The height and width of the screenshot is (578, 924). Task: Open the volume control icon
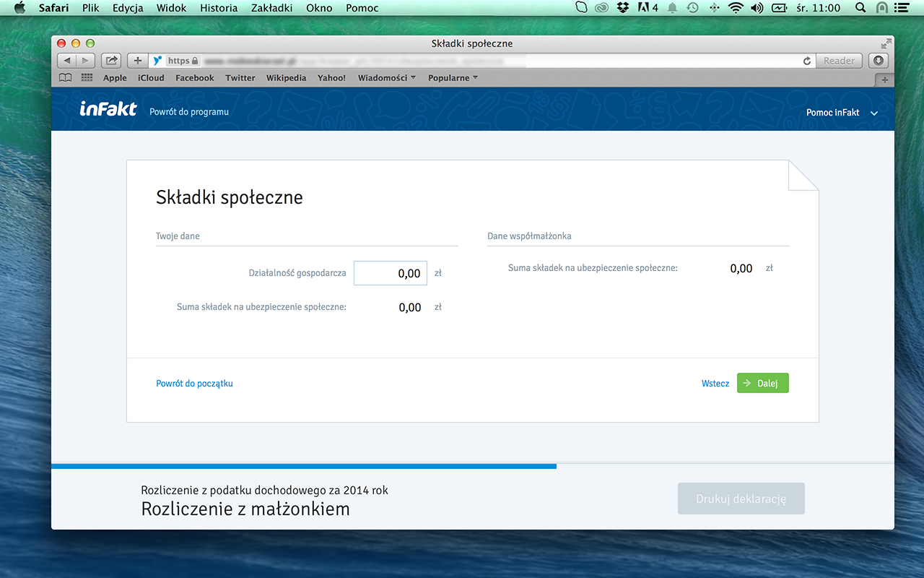pyautogui.click(x=757, y=8)
